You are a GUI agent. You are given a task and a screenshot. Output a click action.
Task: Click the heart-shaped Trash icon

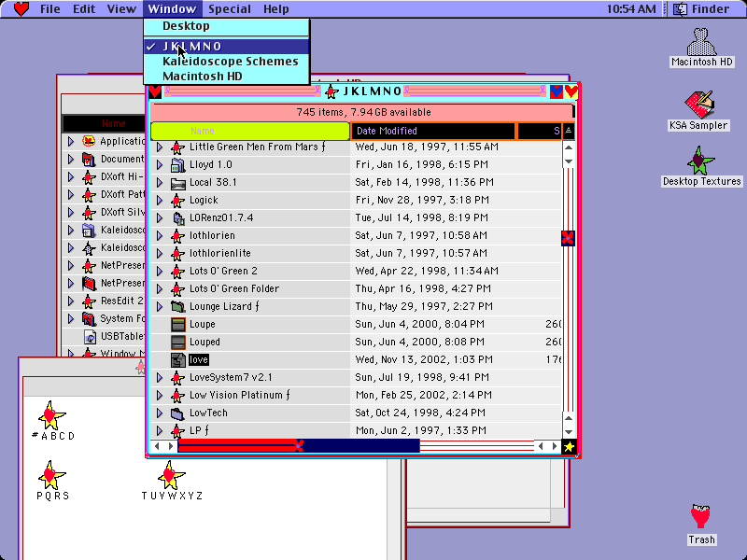point(701,517)
